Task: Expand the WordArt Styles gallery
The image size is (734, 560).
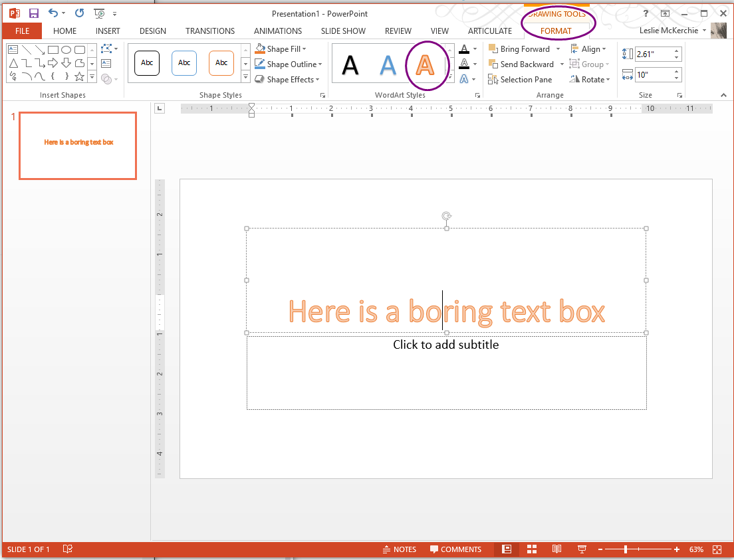Action: point(449,79)
